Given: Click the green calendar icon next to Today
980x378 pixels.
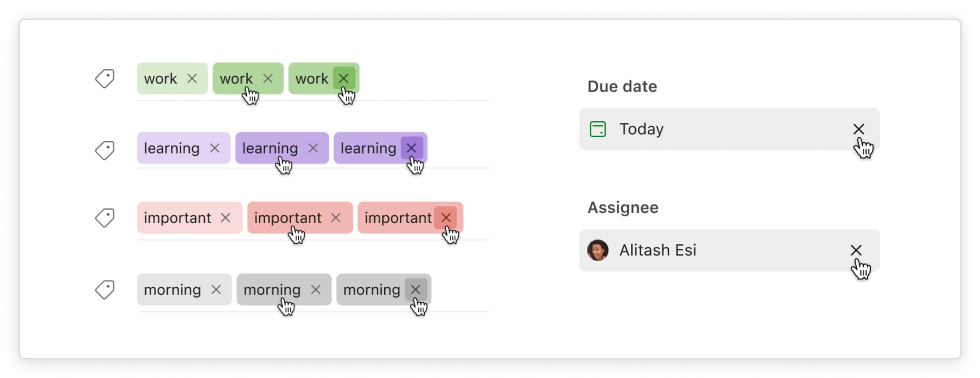Looking at the screenshot, I should 598,129.
